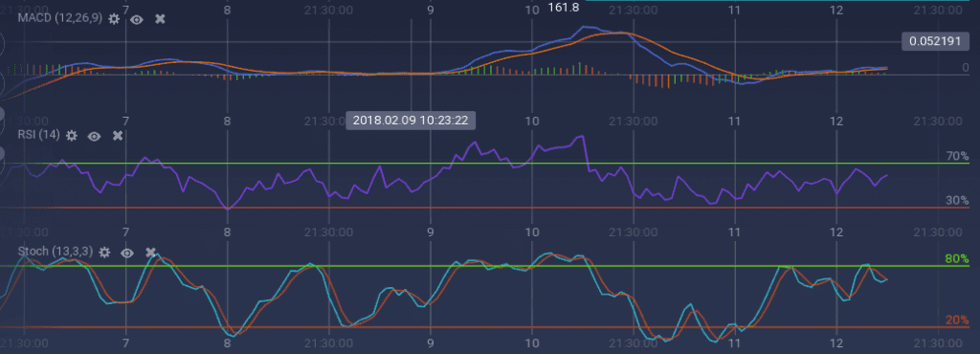Click the 2018.02.09 10:23:22 timestamp tooltip

pyautogui.click(x=411, y=120)
